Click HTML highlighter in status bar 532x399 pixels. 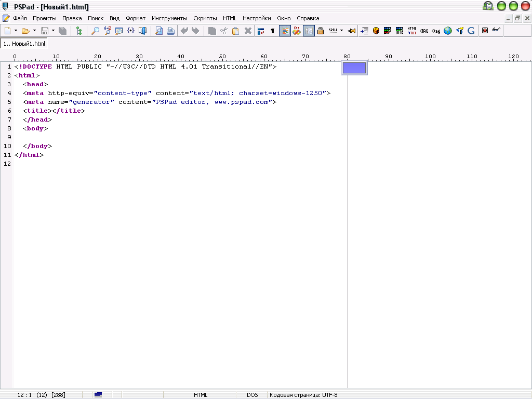point(200,395)
